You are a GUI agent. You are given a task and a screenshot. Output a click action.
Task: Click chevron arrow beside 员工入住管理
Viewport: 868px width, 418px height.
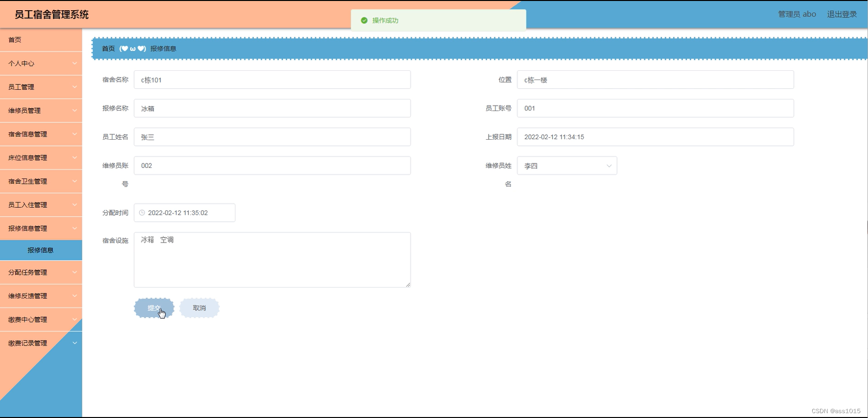coord(75,205)
